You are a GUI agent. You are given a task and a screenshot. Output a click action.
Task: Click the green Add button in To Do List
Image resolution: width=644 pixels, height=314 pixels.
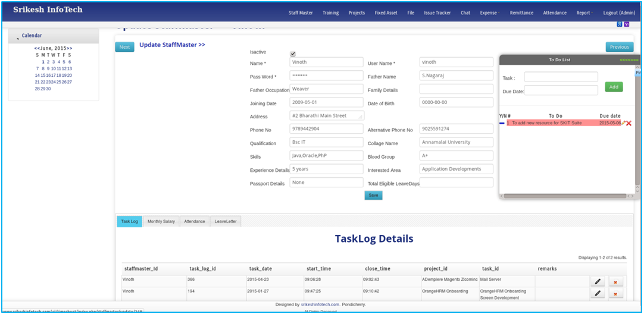click(614, 87)
